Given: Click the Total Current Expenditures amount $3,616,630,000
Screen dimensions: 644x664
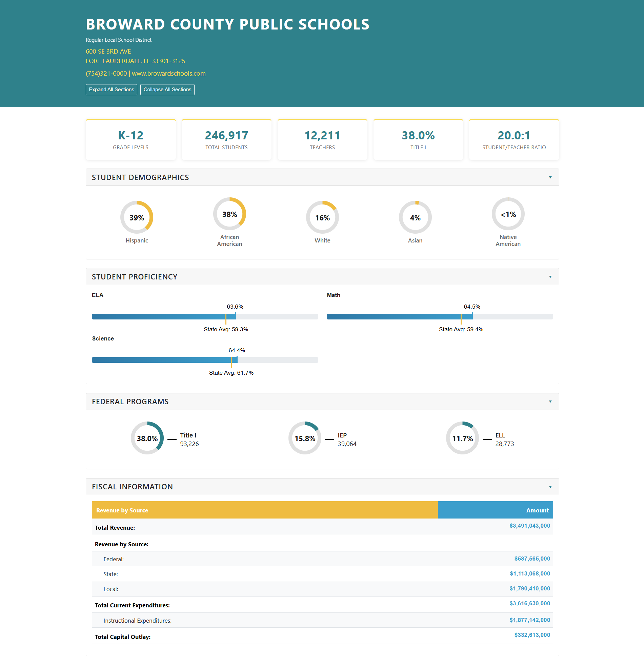Looking at the screenshot, I should [530, 603].
